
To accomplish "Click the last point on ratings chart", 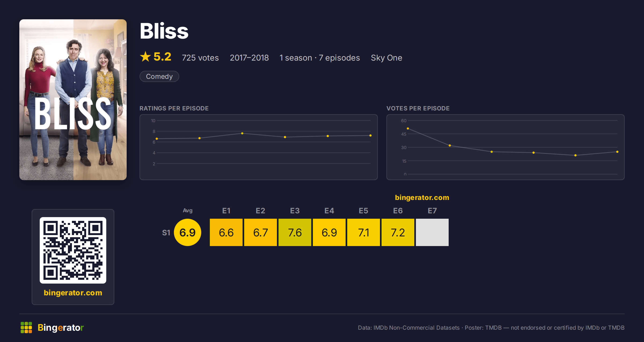I will coord(371,135).
